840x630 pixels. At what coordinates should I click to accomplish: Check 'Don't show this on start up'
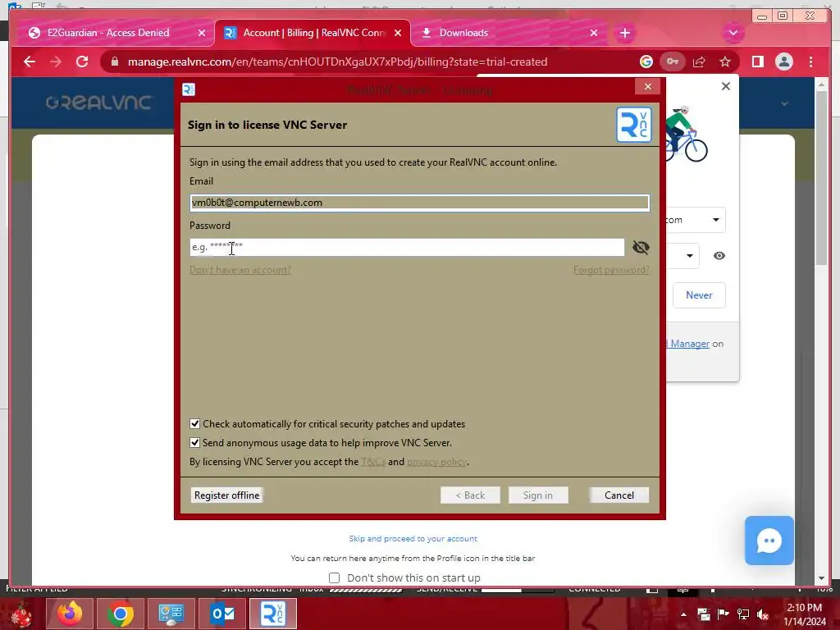335,577
